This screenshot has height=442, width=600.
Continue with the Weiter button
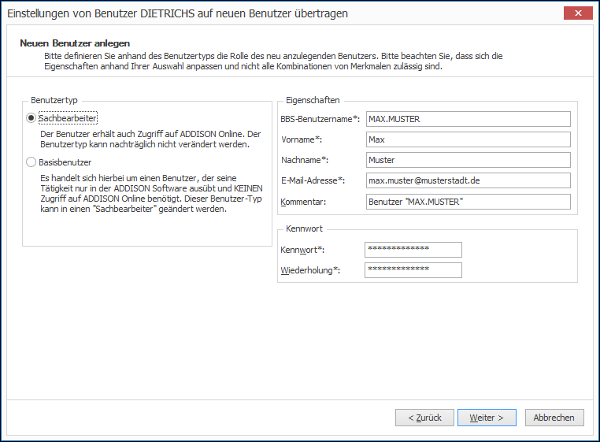[487, 418]
